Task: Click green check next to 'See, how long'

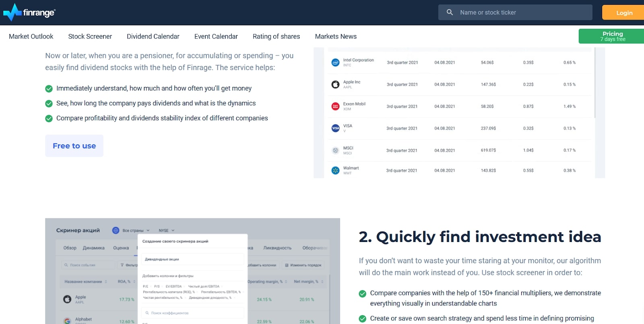Action: pyautogui.click(x=49, y=103)
